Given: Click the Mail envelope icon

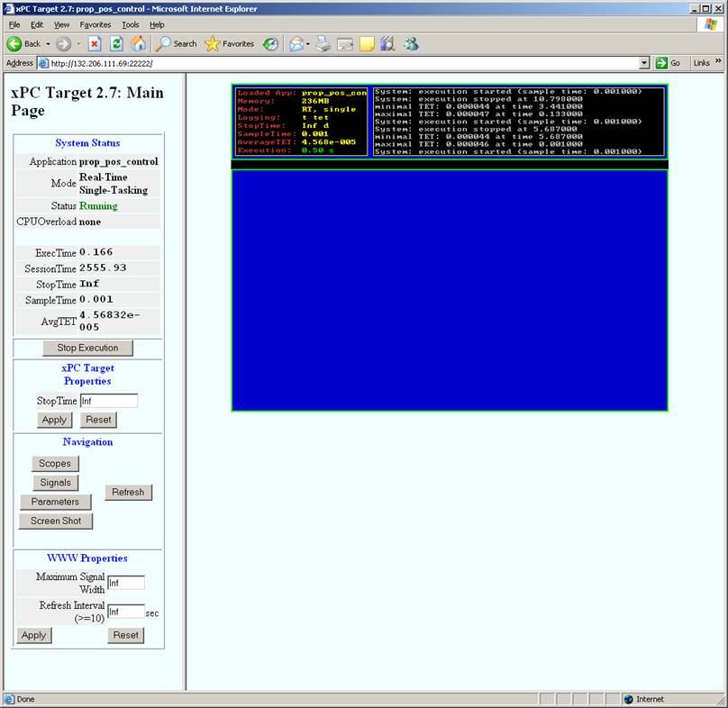Looking at the screenshot, I should [296, 44].
